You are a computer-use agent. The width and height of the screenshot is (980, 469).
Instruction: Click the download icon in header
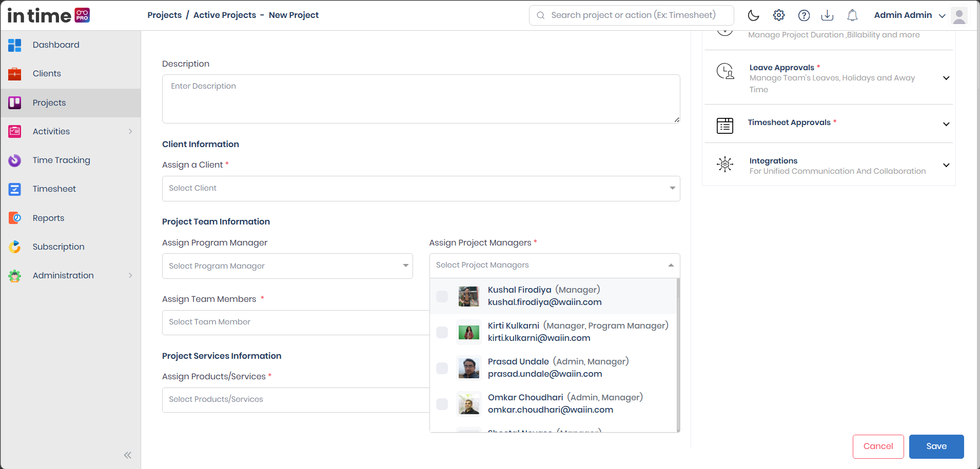tap(827, 15)
